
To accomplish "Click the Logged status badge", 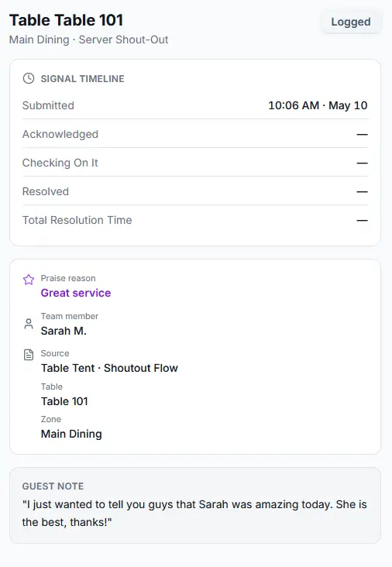I will tap(351, 22).
